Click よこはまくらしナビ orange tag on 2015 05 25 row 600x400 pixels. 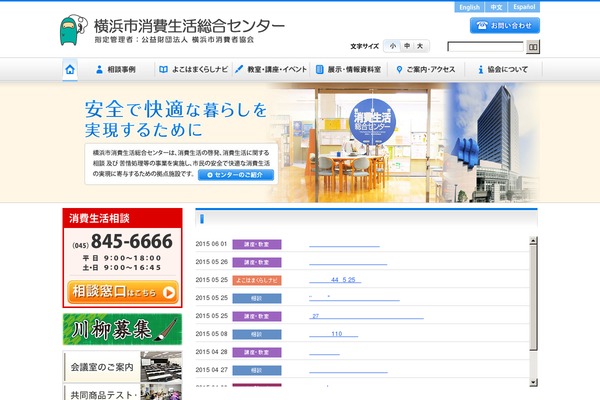pos(257,280)
